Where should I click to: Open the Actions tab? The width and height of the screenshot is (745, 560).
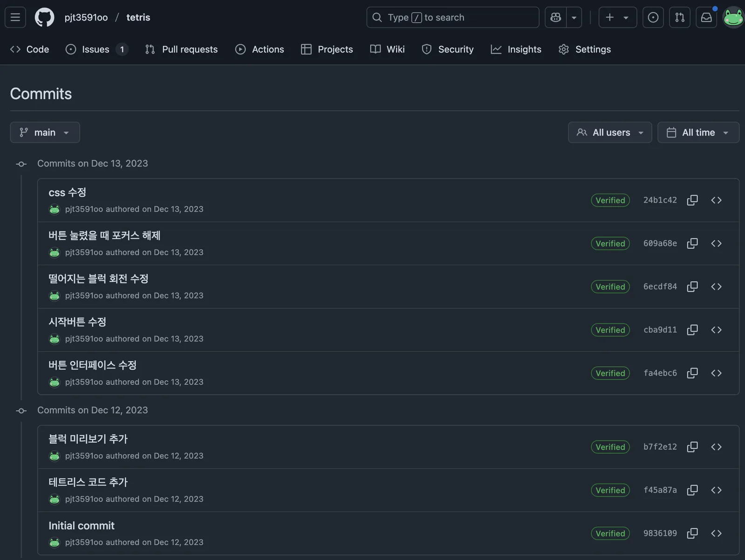click(x=259, y=49)
